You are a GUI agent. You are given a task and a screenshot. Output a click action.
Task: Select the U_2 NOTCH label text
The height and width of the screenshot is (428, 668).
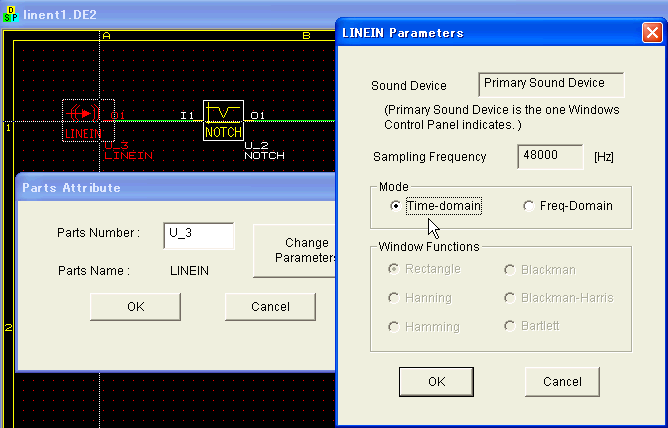[264, 151]
